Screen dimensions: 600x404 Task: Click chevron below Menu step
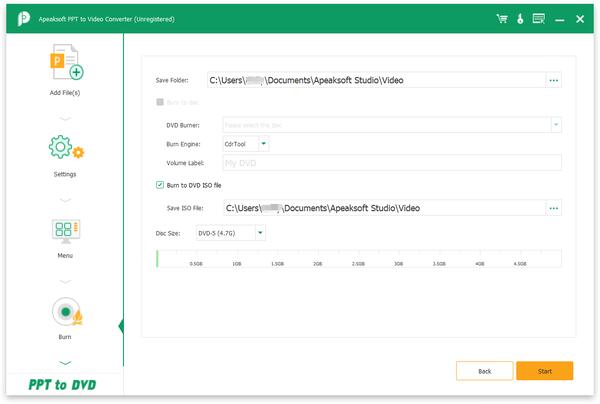(65, 282)
